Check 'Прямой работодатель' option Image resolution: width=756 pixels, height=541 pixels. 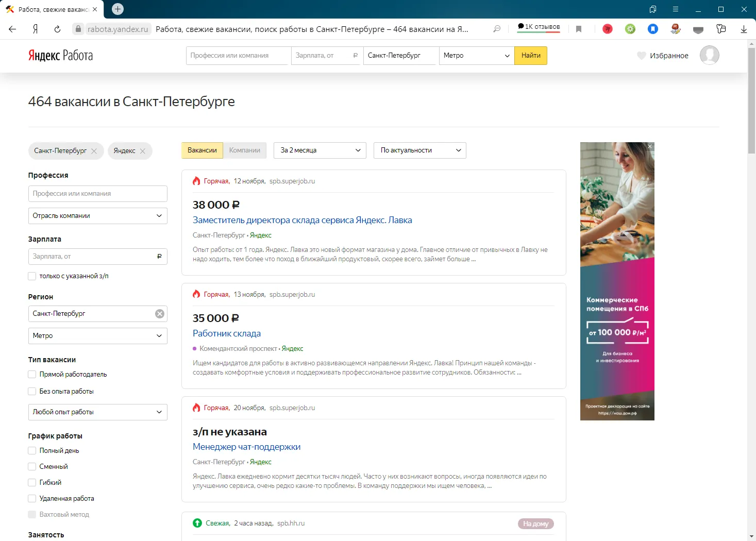(32, 375)
